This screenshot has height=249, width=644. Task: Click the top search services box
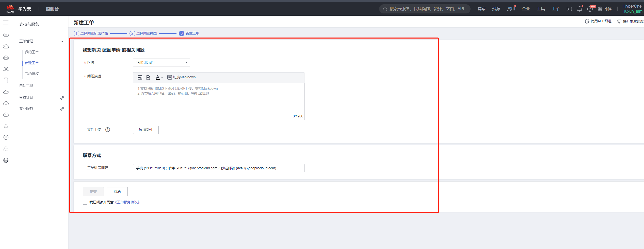click(425, 9)
